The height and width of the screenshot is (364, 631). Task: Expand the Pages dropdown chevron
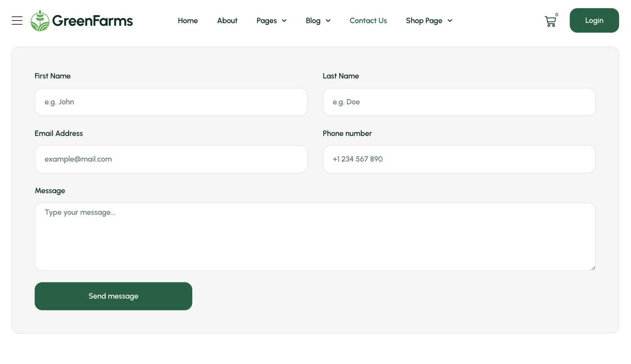(x=284, y=21)
